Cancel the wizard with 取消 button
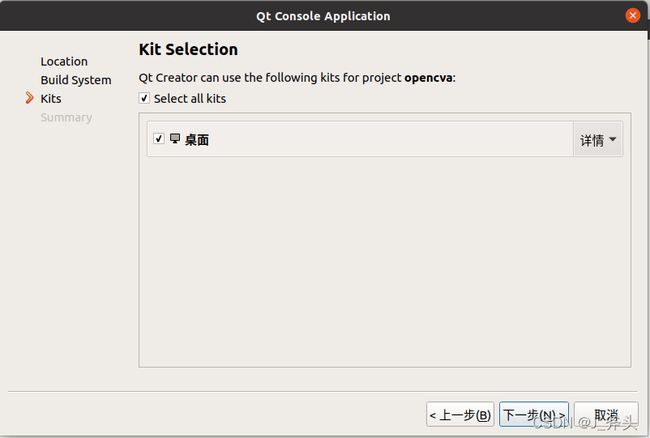The width and height of the screenshot is (650, 438). click(x=606, y=414)
